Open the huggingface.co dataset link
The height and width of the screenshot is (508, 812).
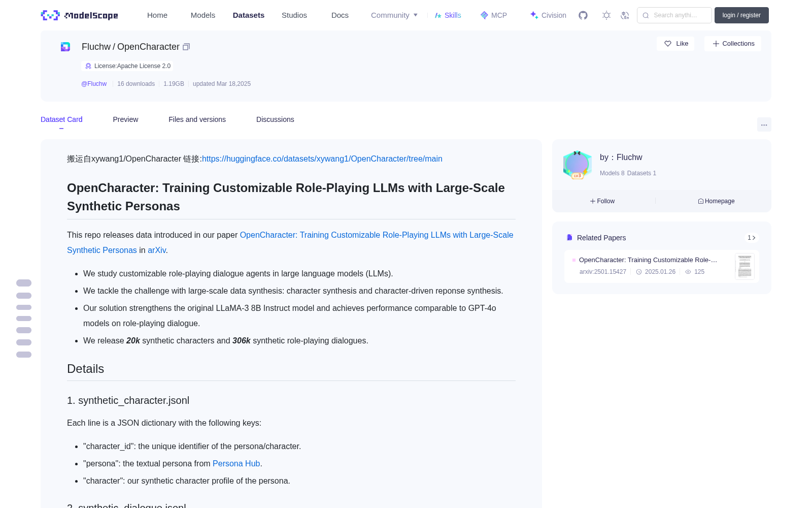pos(322,159)
